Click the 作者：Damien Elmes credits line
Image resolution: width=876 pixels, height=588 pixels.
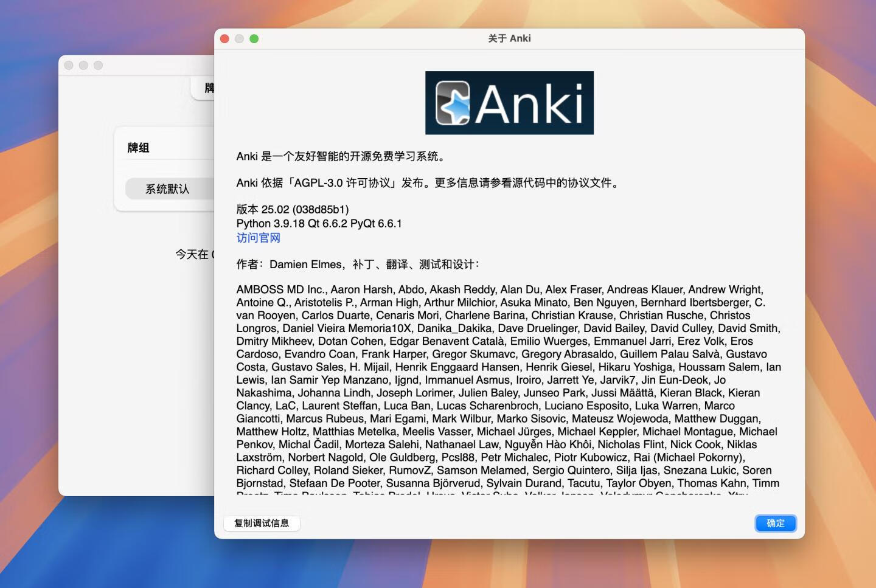pyautogui.click(x=358, y=264)
